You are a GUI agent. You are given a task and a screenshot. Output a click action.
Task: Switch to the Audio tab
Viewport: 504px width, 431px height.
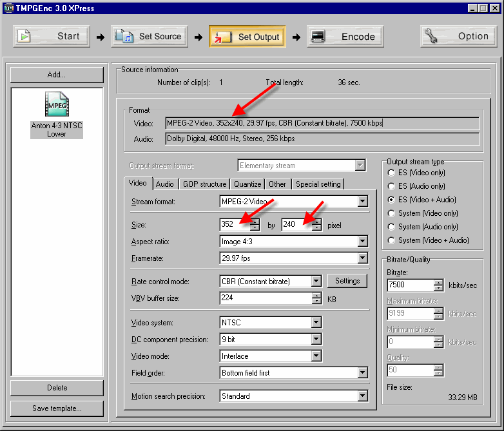(x=165, y=184)
